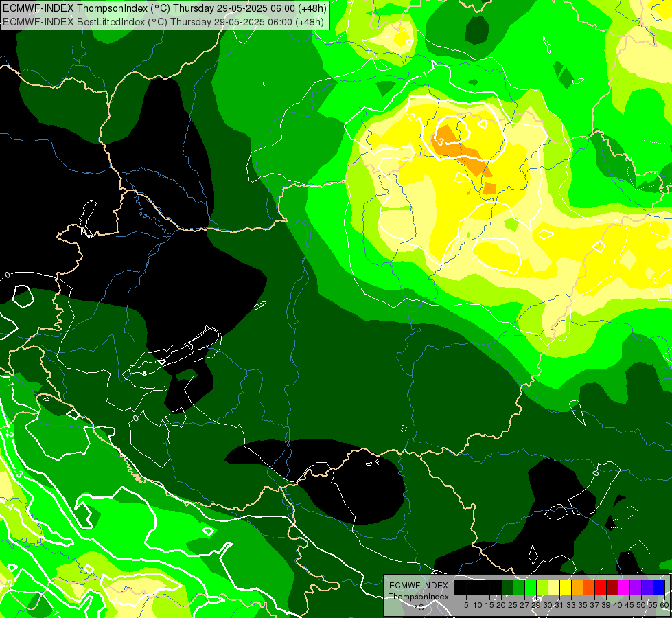This screenshot has width=672, height=618.
Task: Pick the lime 29–30 legend swatch
Action: 542,587
